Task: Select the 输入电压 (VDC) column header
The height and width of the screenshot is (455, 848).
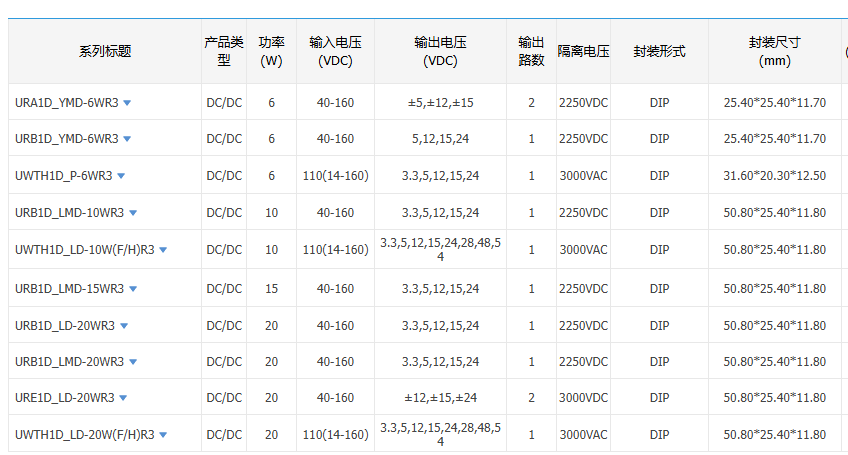Action: 335,52
